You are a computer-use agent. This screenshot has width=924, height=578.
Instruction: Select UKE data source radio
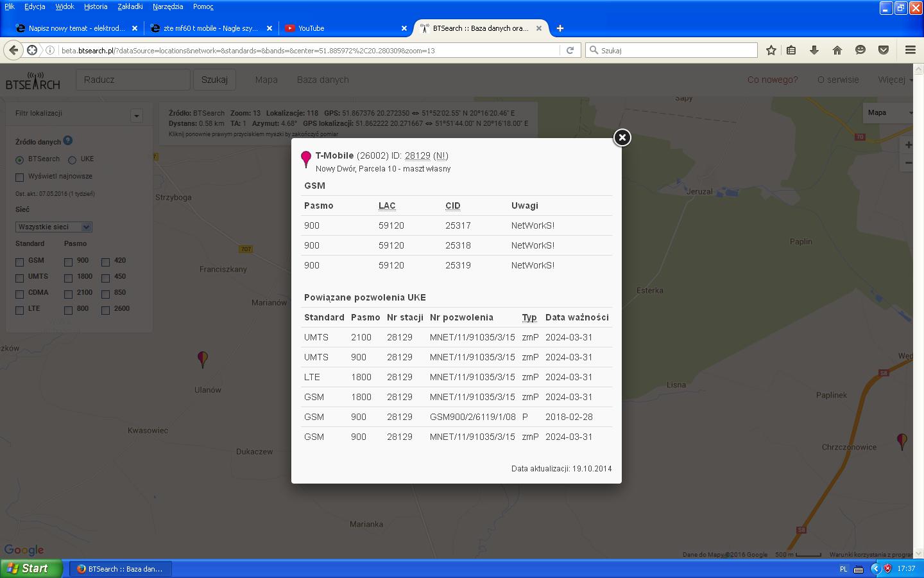pos(72,160)
